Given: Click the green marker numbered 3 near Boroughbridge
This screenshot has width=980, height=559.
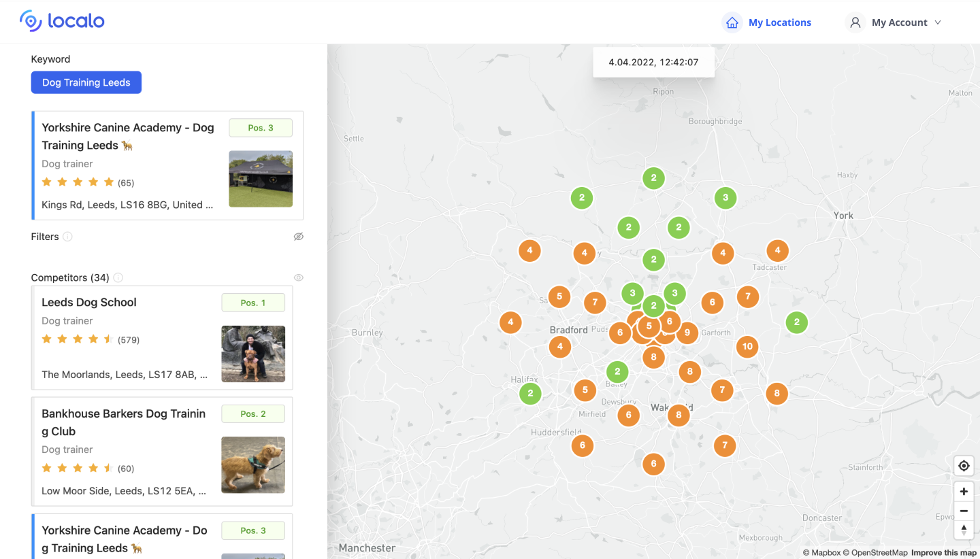Looking at the screenshot, I should click(725, 198).
